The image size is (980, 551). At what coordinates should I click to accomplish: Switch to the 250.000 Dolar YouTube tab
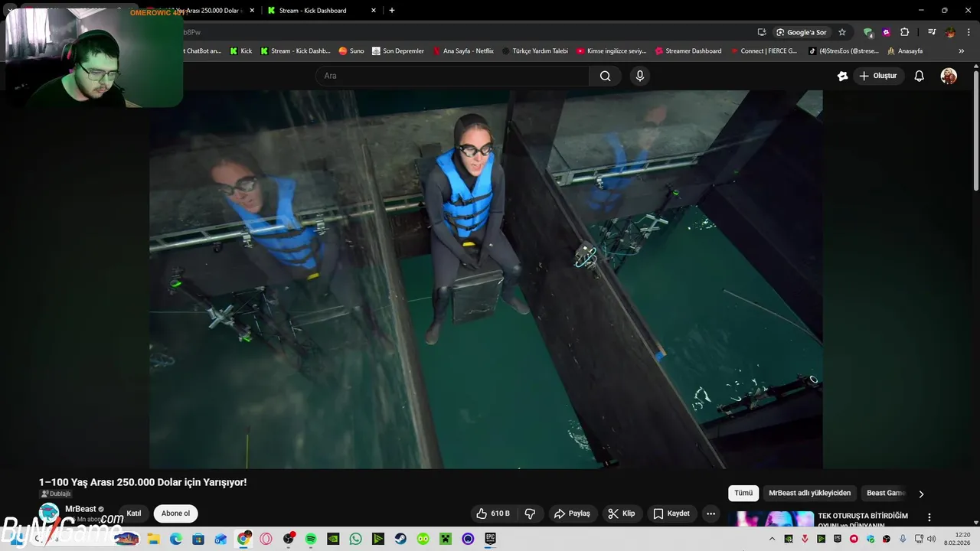(207, 11)
